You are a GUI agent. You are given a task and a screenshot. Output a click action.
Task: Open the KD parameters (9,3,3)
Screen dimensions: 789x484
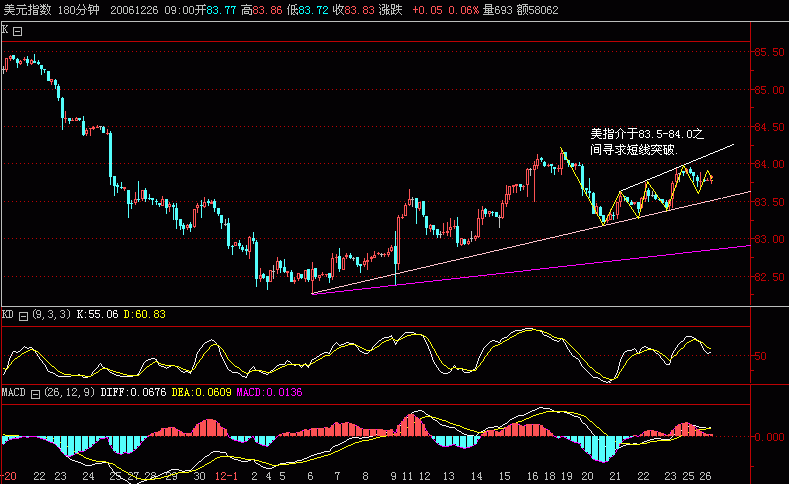[x=51, y=314]
